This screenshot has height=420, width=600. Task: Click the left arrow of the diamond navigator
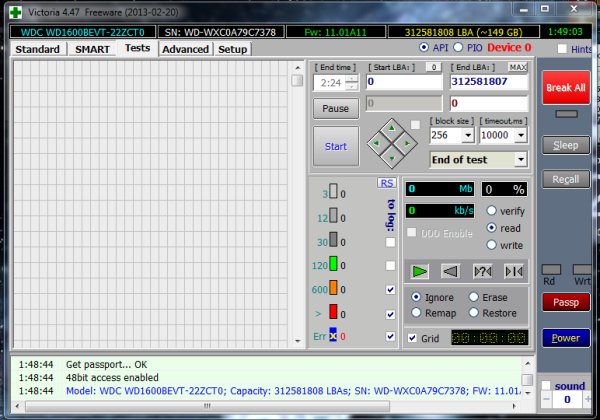click(x=377, y=143)
